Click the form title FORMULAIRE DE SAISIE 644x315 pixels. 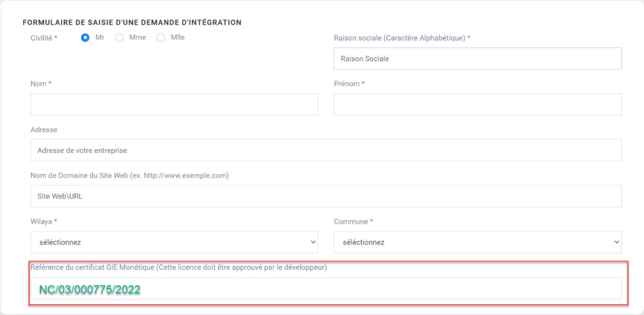point(131,22)
